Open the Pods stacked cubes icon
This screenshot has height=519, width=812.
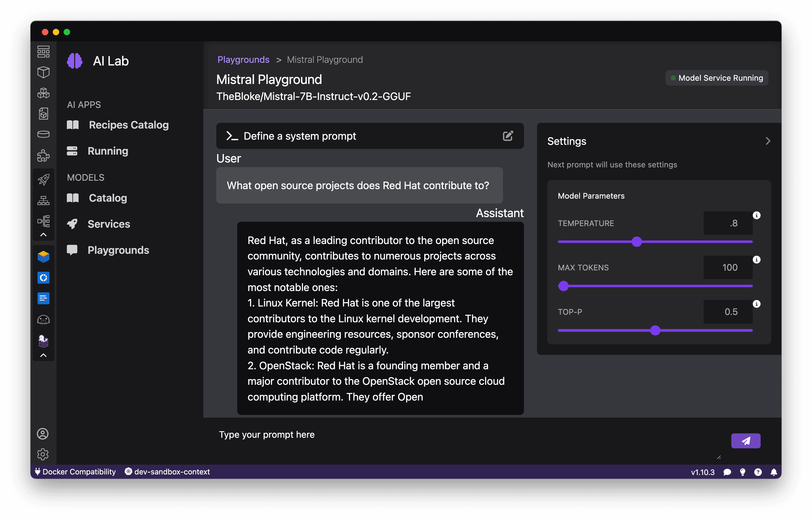click(43, 93)
